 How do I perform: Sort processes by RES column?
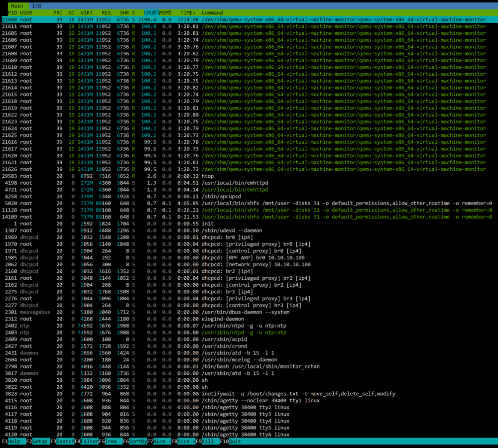(x=106, y=13)
